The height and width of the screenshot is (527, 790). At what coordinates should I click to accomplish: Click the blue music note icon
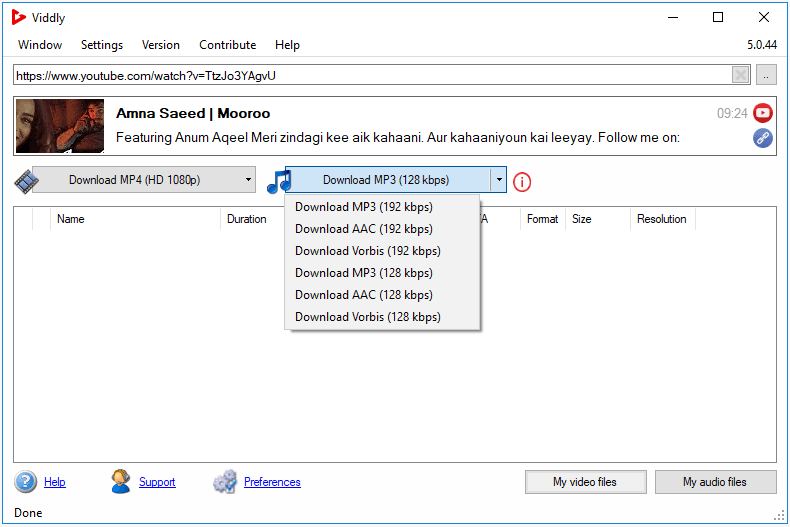278,181
